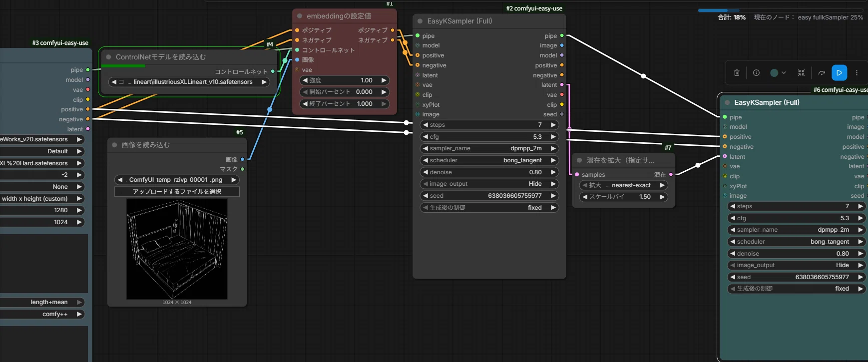
Task: Open 生成後の制御 dropdown on #2 EasyKSampler
Action: [489, 208]
